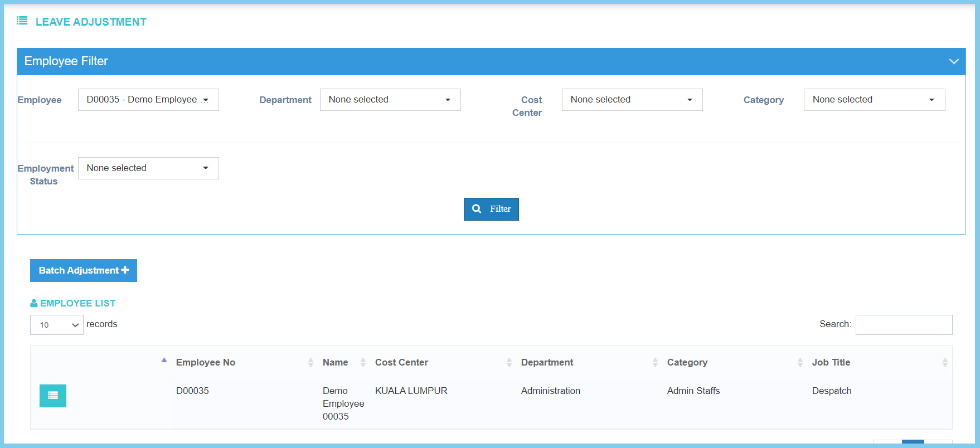Click the list icon beside Leave Adjustment title
This screenshot has height=448, width=980.
pos(22,21)
